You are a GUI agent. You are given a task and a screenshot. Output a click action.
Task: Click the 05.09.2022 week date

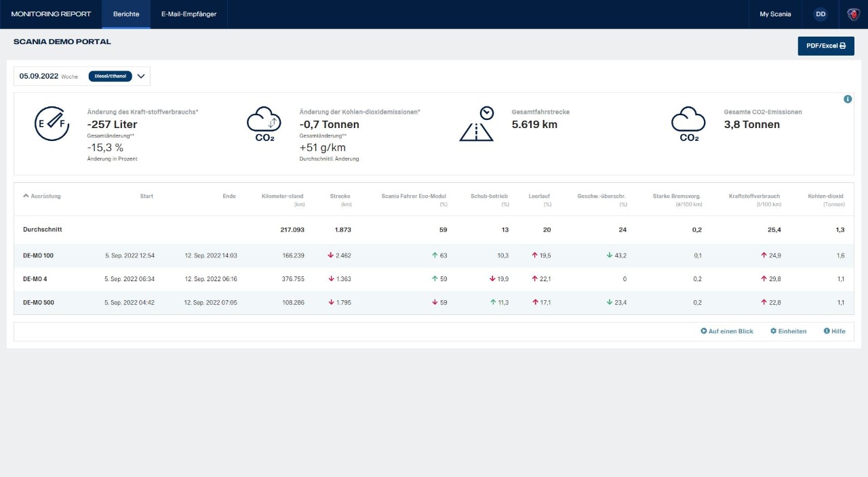pyautogui.click(x=39, y=77)
